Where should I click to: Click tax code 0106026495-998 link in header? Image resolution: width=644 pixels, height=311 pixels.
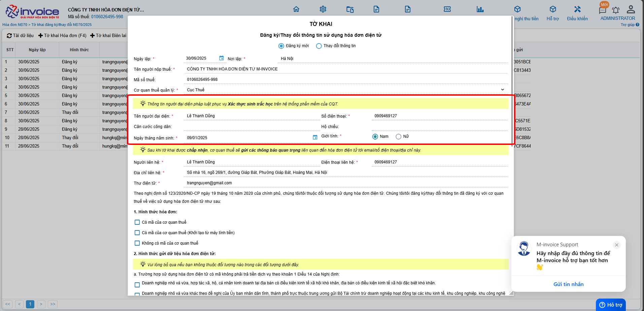[107, 17]
